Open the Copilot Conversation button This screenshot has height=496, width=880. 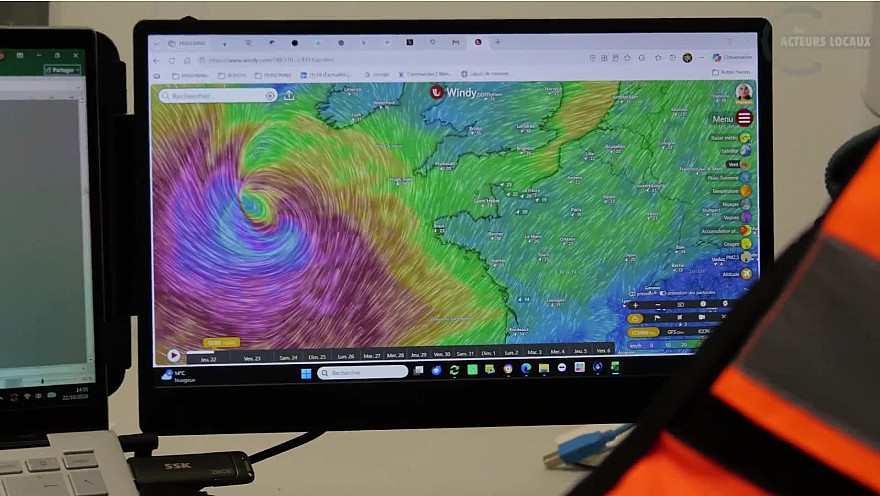tap(732, 57)
